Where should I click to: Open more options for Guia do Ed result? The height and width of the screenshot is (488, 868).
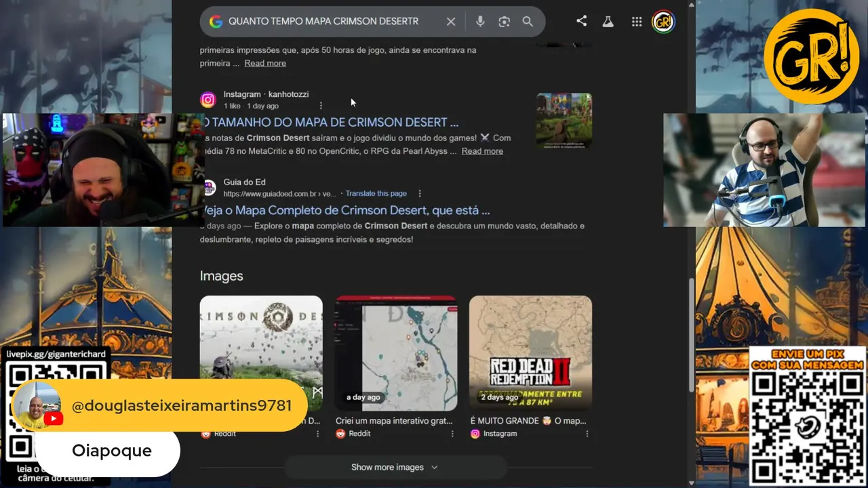point(420,193)
